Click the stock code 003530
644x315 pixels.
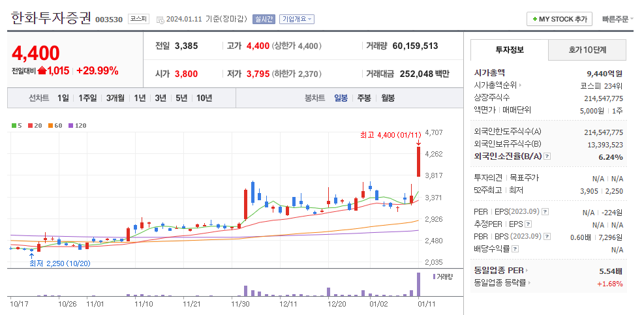(x=109, y=20)
